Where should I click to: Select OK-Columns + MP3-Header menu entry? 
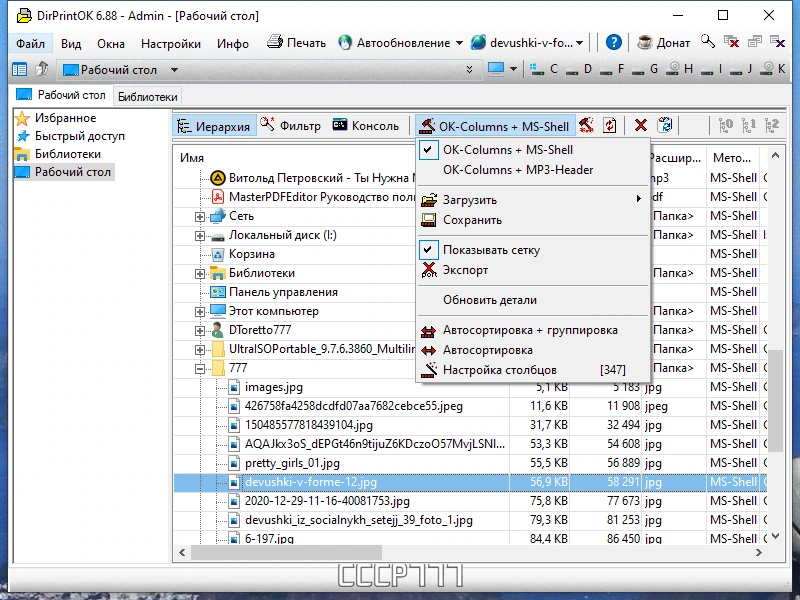pos(533,170)
